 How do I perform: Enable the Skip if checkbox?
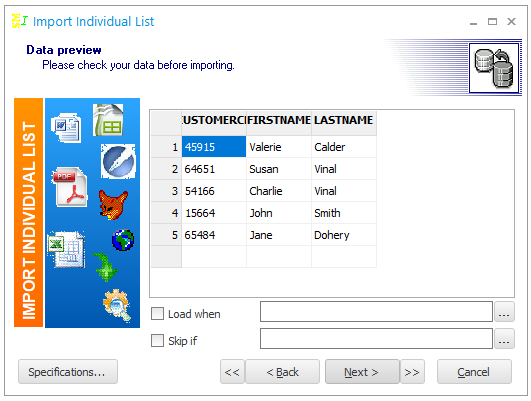click(x=157, y=340)
